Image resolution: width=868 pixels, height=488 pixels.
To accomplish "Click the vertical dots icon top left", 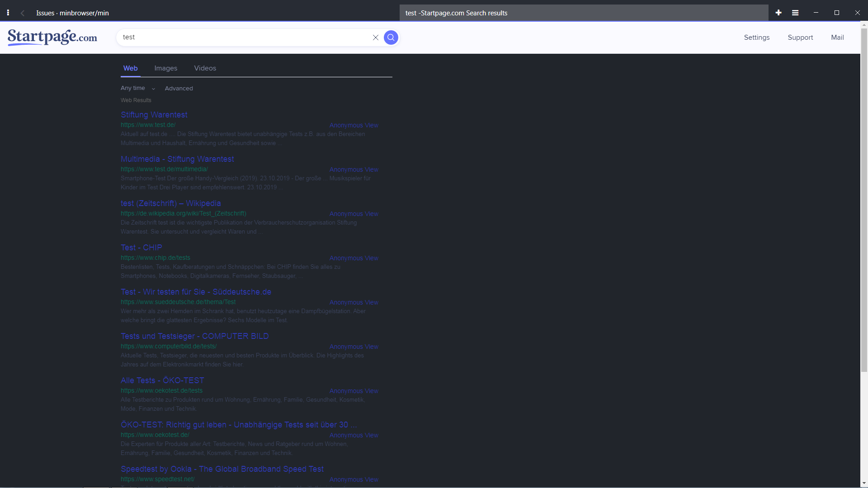I will pos(8,13).
